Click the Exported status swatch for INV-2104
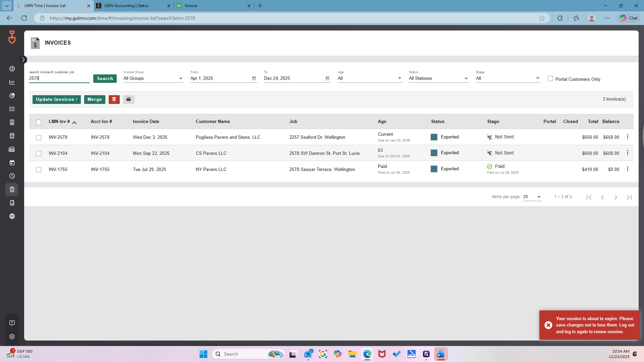This screenshot has height=362, width=644. click(434, 153)
